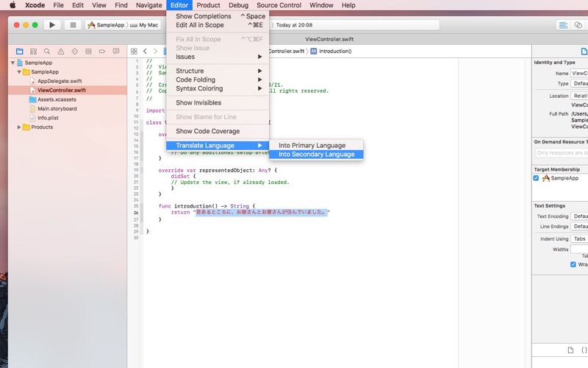Show the File Template library icon
The height and width of the screenshot is (368, 588).
click(x=570, y=350)
